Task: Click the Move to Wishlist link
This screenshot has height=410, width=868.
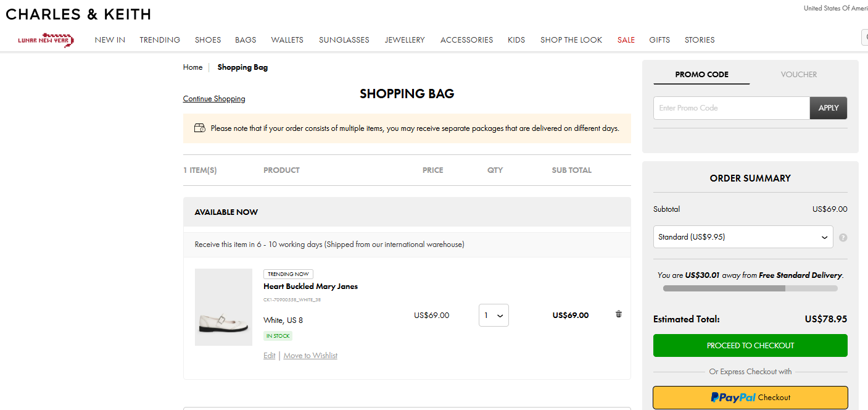Action: [x=310, y=355]
